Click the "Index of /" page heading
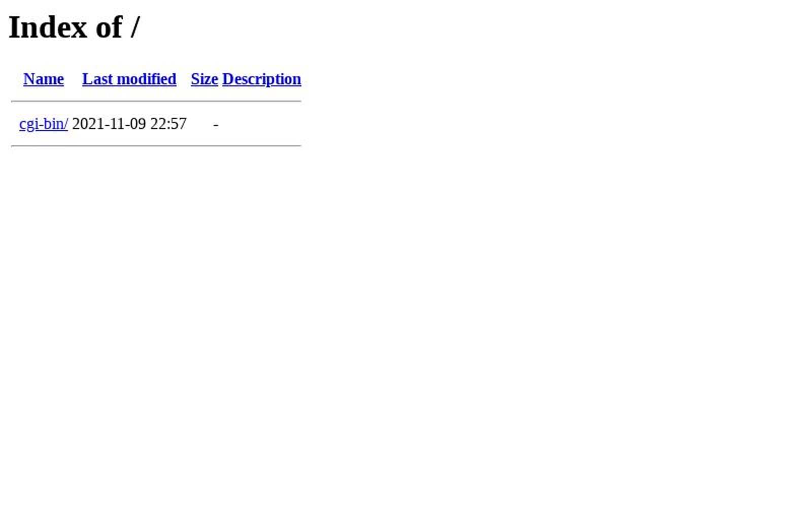This screenshot has width=812, height=508. tap(74, 27)
